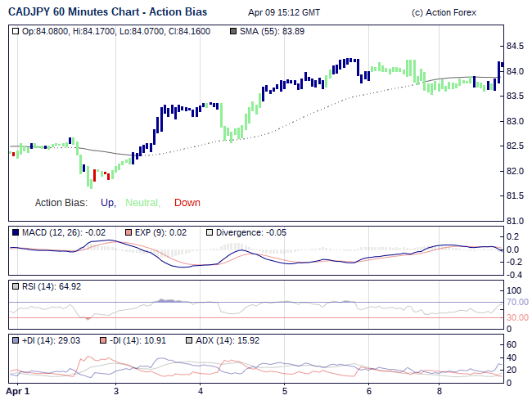
Task: Click the ADX axis 40 label
Action: pyautogui.click(x=512, y=357)
